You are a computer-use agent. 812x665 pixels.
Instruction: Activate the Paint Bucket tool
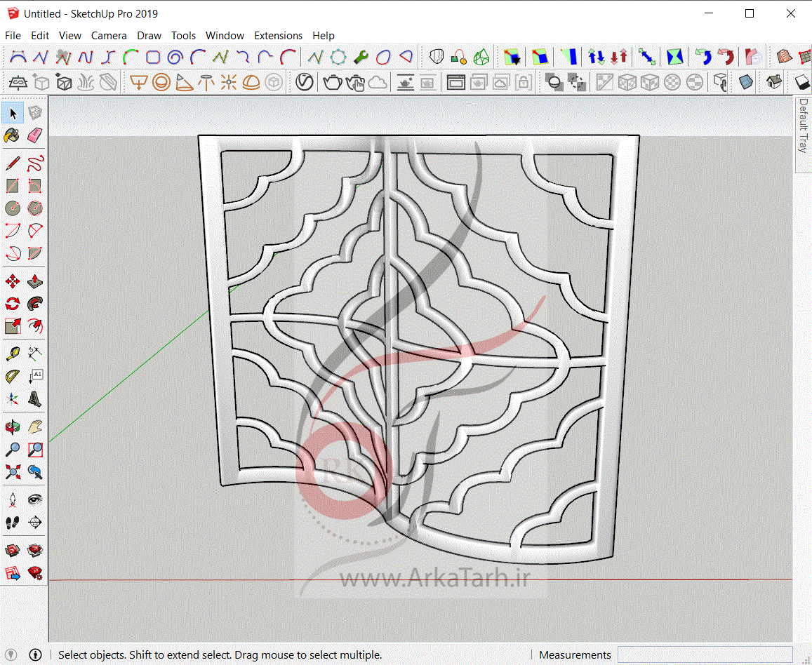click(x=12, y=135)
